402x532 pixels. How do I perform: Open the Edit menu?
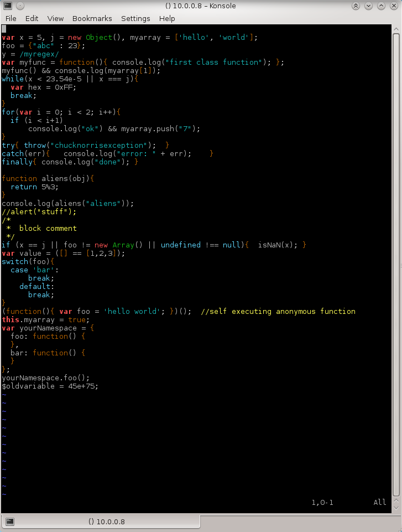click(x=32, y=18)
